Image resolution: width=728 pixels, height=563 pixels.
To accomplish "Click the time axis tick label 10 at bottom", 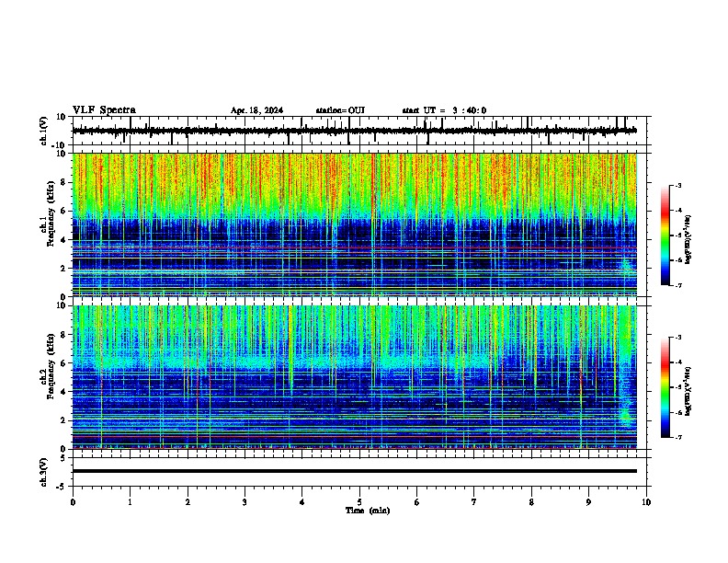I will 646,502.
